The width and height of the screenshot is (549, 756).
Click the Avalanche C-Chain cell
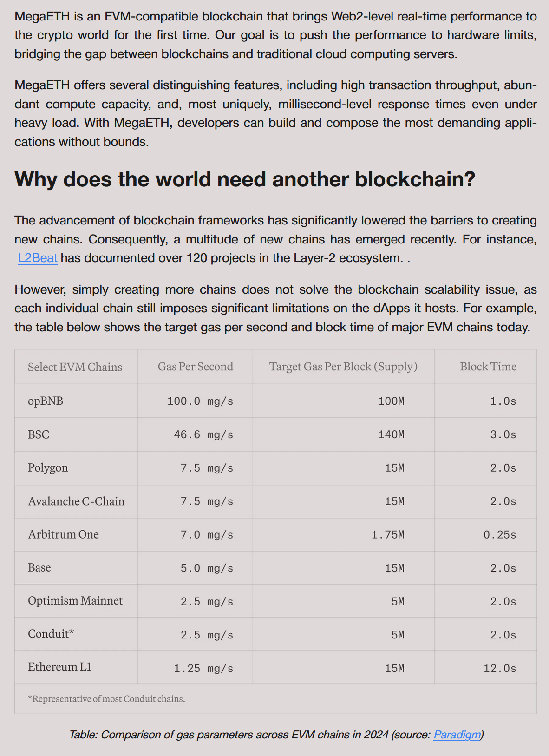(76, 501)
